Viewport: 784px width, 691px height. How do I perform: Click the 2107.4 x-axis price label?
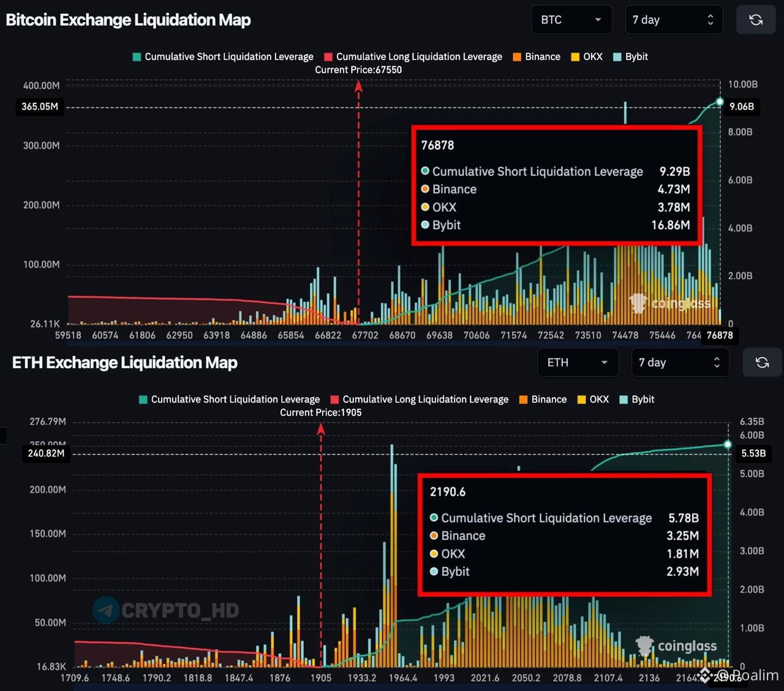[608, 678]
